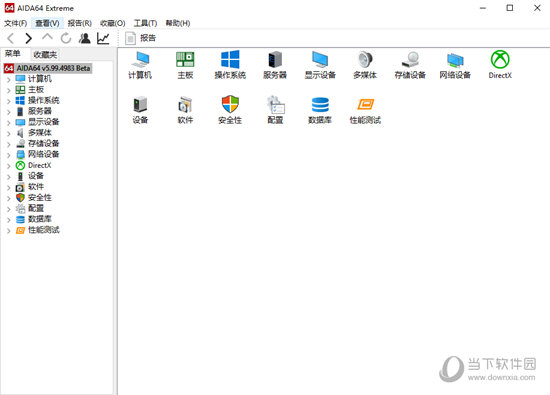
Task: Expand the 多媒体 tree node
Action: [9, 134]
